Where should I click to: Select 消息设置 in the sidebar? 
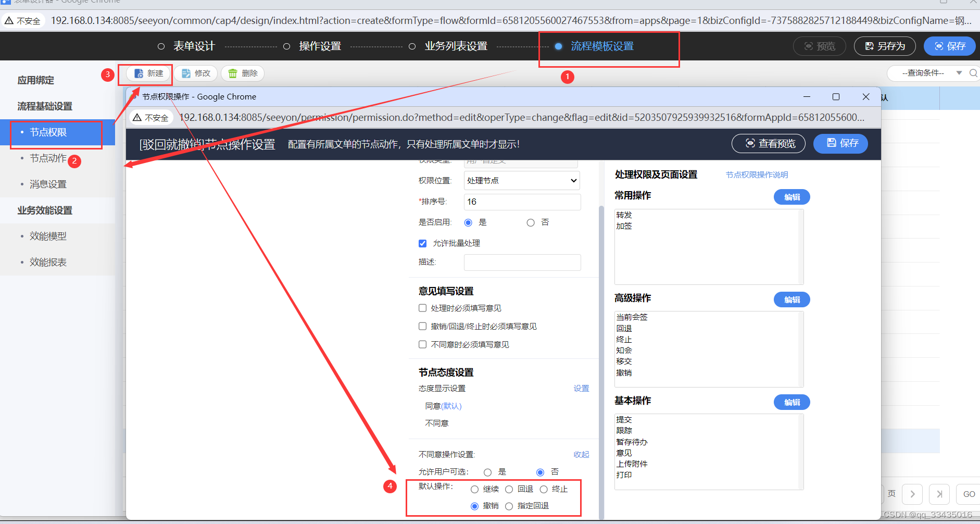point(48,184)
